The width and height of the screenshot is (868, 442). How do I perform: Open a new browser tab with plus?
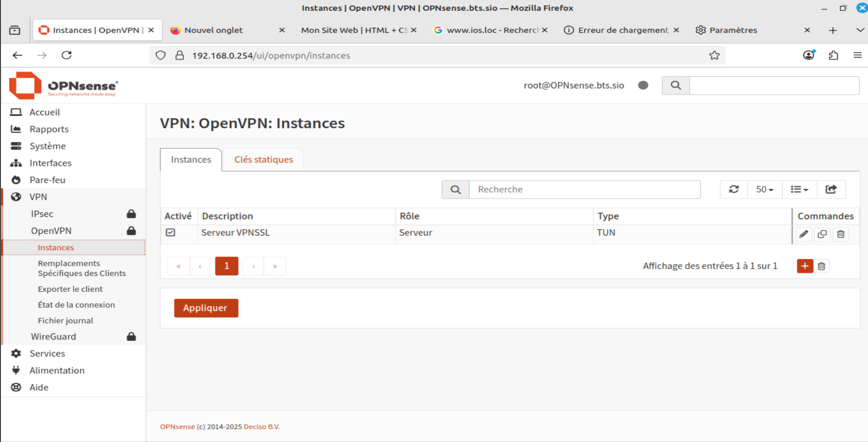tap(832, 30)
